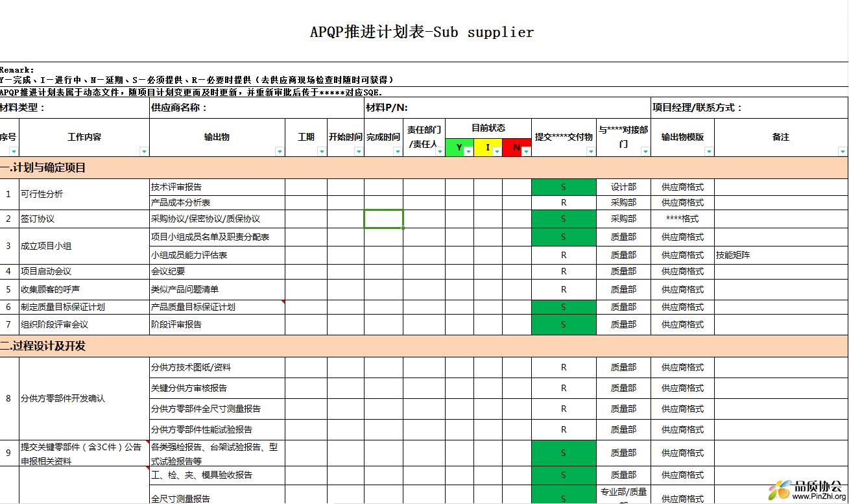Image resolution: width=849 pixels, height=504 pixels.
Task: Select row number 8 cell
Action: [x=9, y=398]
